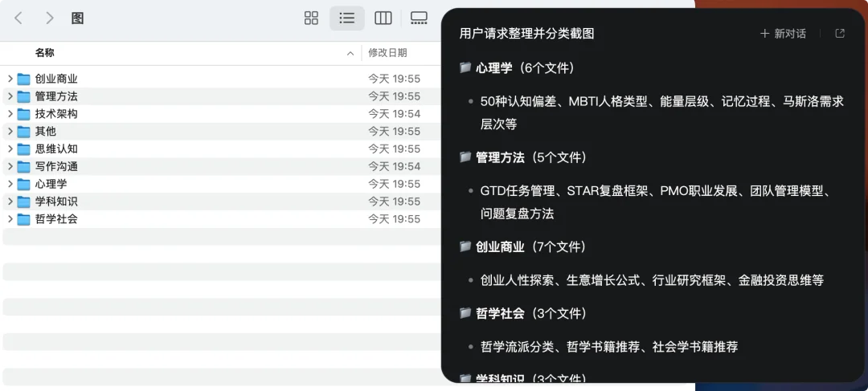
Task: Select the list view icon
Action: (347, 18)
